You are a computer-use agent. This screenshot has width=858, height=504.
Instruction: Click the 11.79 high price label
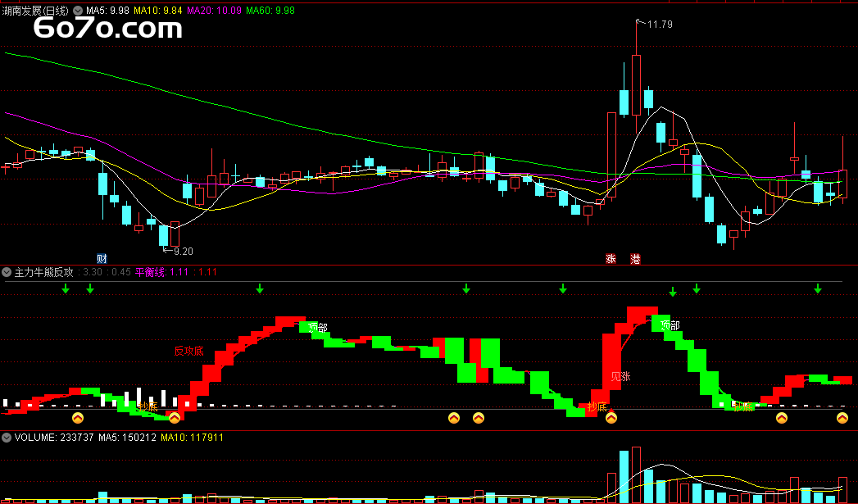tap(660, 25)
